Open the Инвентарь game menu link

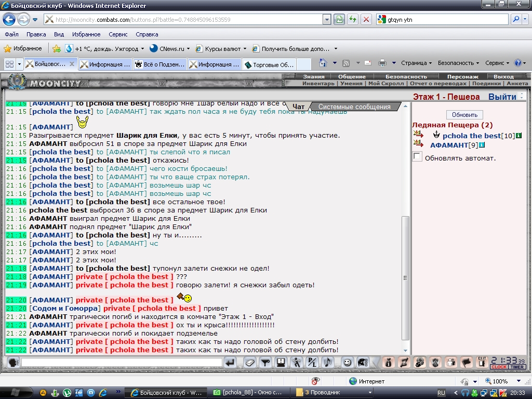pos(318,84)
